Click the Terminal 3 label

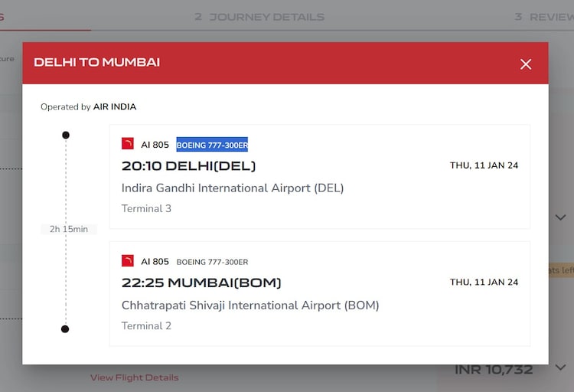coord(146,208)
